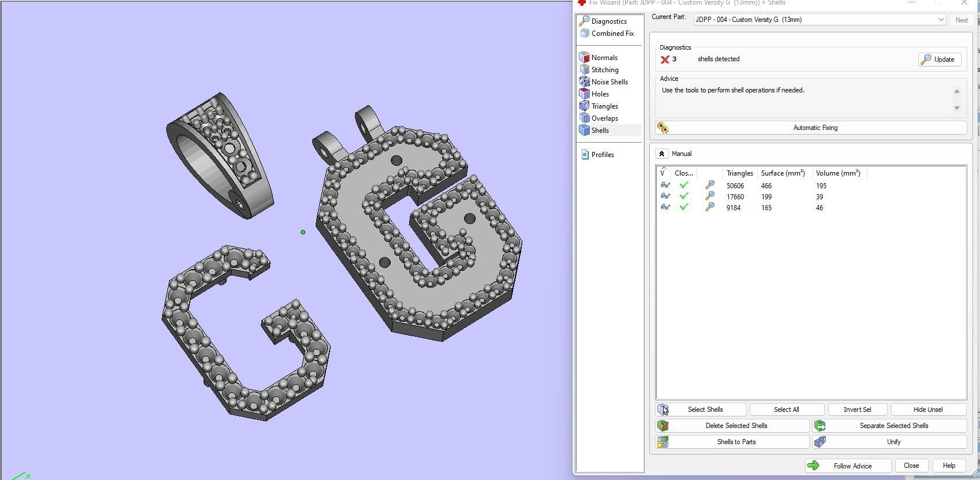Viewport: 980px width, 480px height.
Task: Sort by the Closed column header
Action: (x=684, y=173)
